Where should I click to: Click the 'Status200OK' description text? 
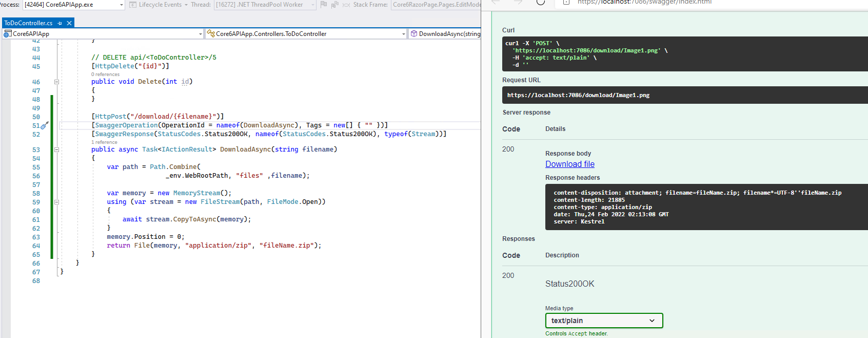point(569,284)
